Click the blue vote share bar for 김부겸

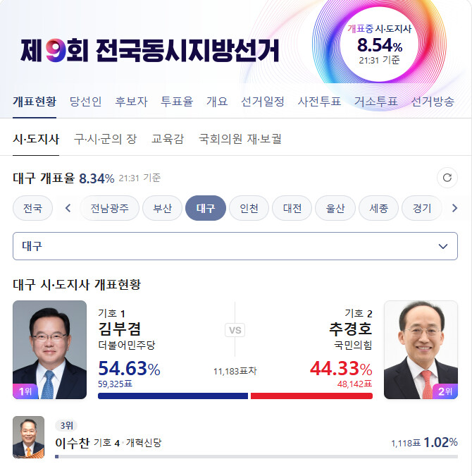173,396
